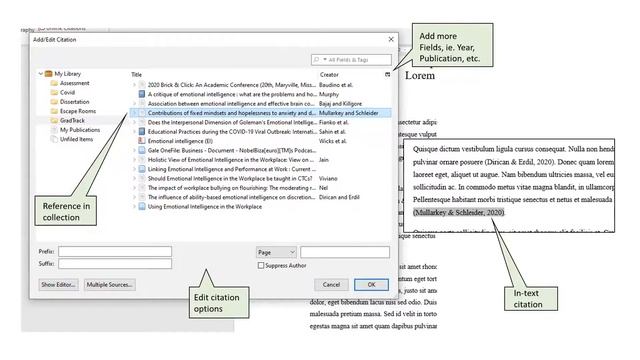This screenshot has width=640, height=360.
Task: Click the Cancel button
Action: click(x=331, y=285)
